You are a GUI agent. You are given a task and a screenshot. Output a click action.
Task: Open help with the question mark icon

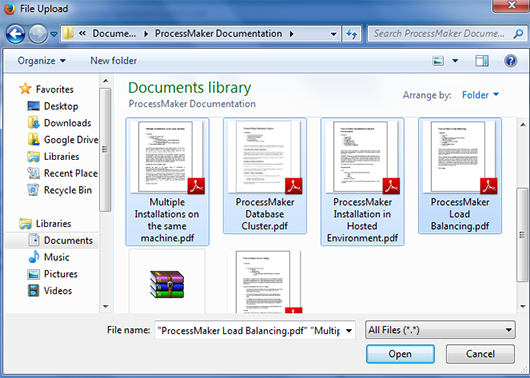(x=510, y=61)
